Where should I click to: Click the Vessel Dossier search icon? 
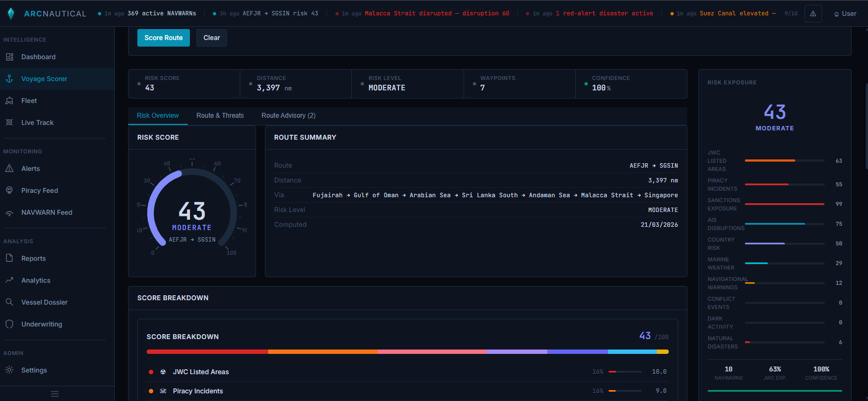(x=9, y=302)
